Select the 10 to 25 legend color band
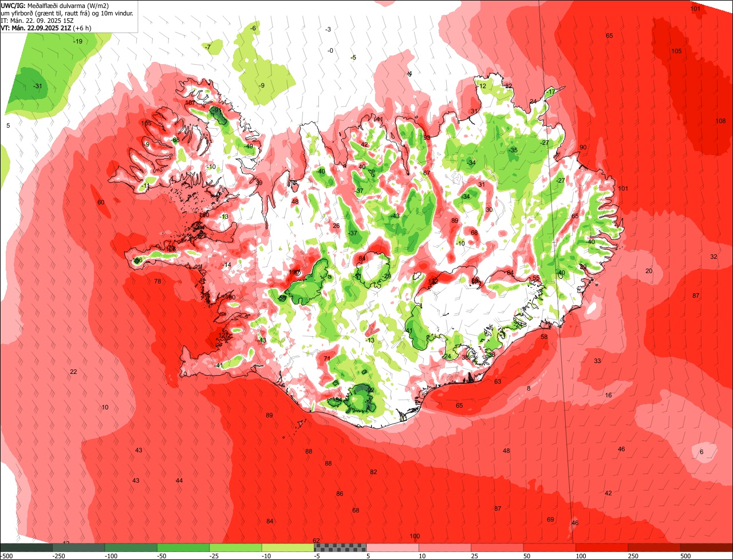Viewport: 733px width, 560px height. 445,547
